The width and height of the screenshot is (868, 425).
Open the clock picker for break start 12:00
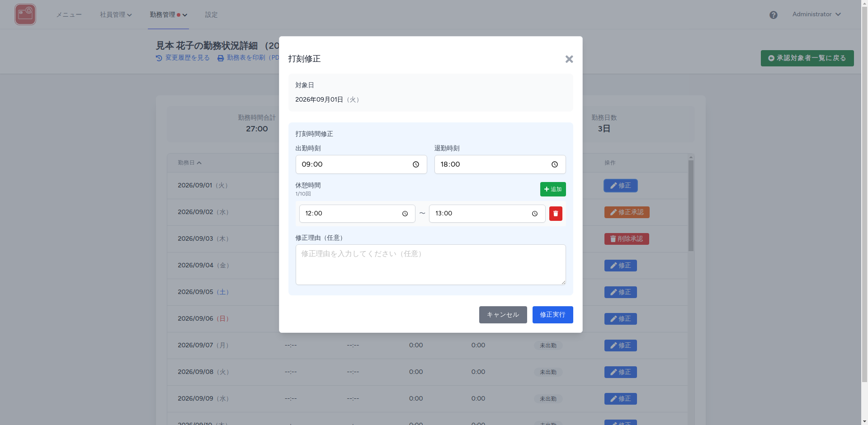pos(405,214)
